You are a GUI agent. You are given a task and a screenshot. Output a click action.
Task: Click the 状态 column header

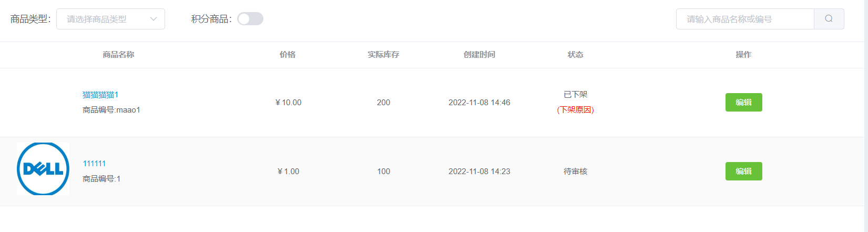pyautogui.click(x=575, y=55)
